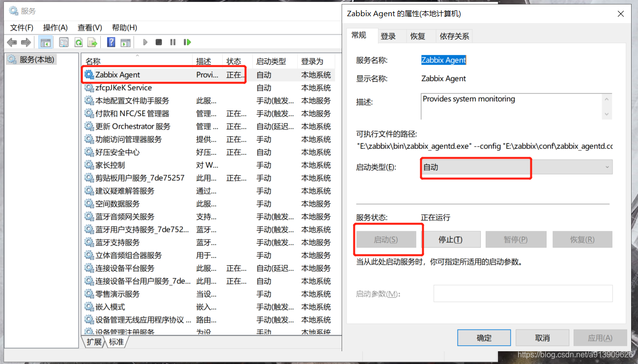Click the 恢复(R) button
The height and width of the screenshot is (364, 638).
coord(582,240)
